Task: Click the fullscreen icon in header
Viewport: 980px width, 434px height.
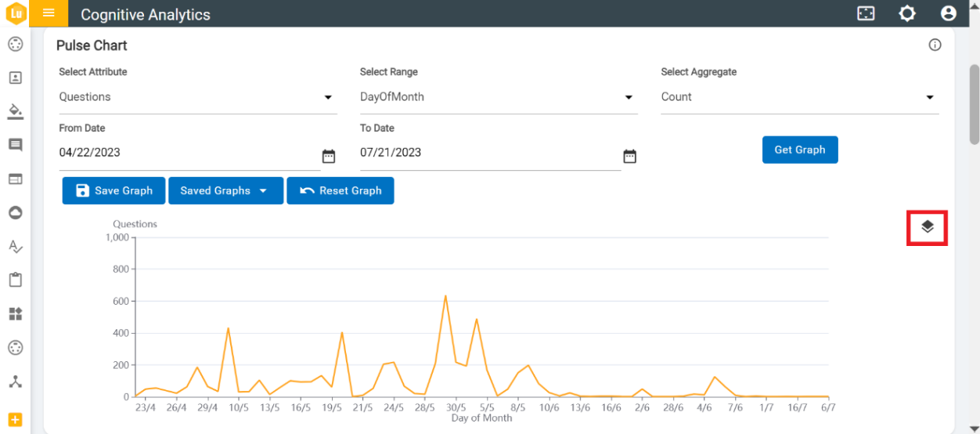Action: 866,13
